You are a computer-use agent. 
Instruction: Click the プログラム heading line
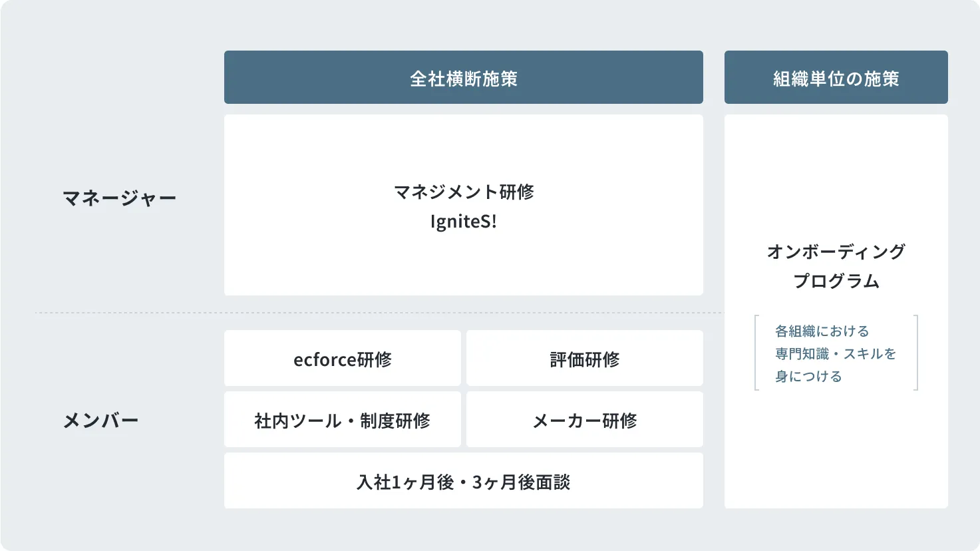pos(836,281)
